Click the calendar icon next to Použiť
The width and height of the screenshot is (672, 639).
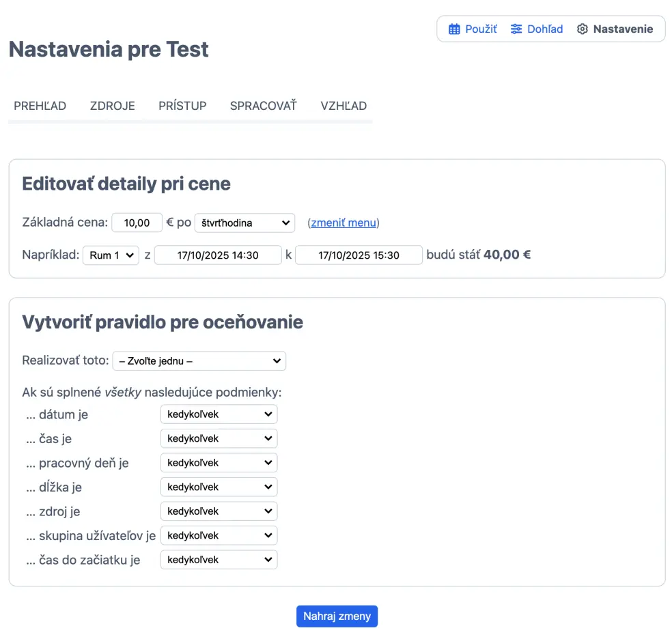[454, 29]
